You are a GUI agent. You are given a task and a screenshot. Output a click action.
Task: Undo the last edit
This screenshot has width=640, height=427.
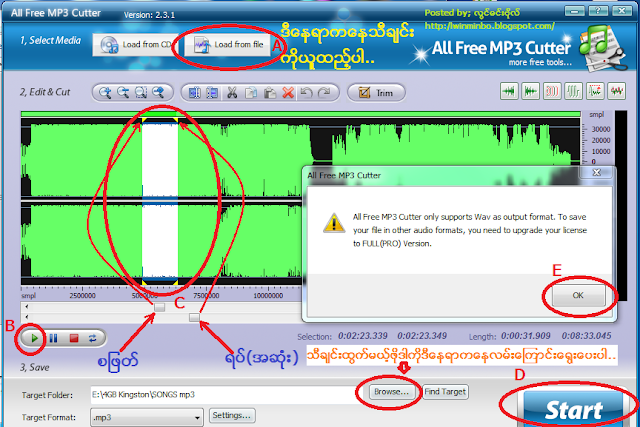306,93
